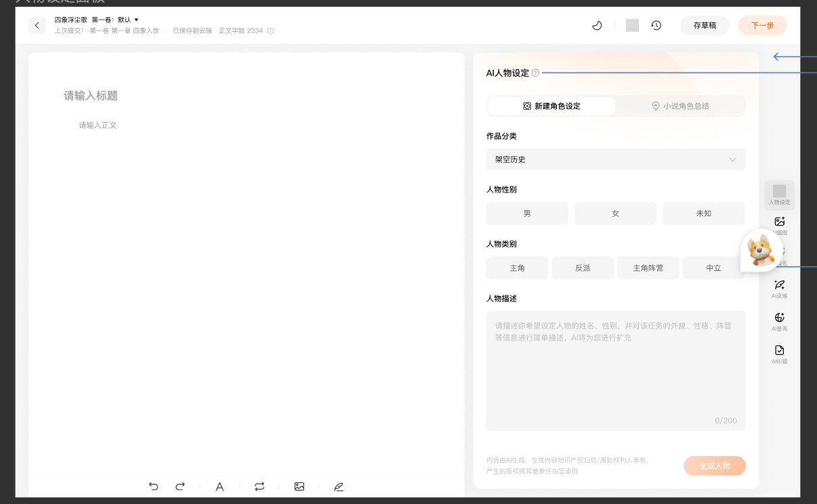This screenshot has width=817, height=504.
Task: Open font formatting A icon
Action: coord(219,486)
